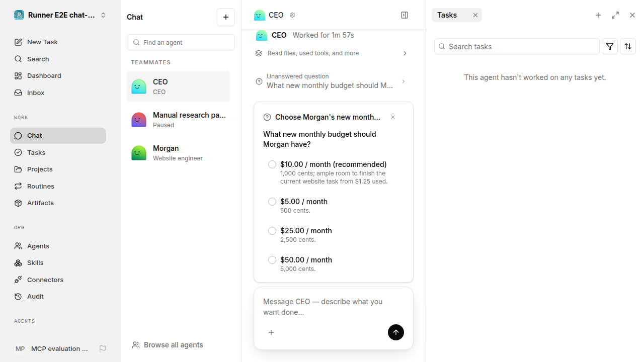The width and height of the screenshot is (644, 362).
Task: Click the Skills icon in the sidebar
Action: coord(18,263)
